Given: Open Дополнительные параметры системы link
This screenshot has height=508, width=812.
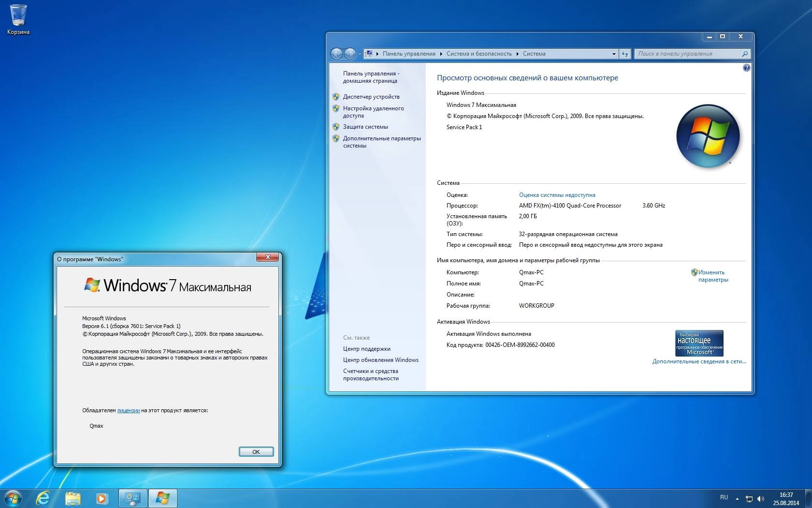Looking at the screenshot, I should point(382,142).
